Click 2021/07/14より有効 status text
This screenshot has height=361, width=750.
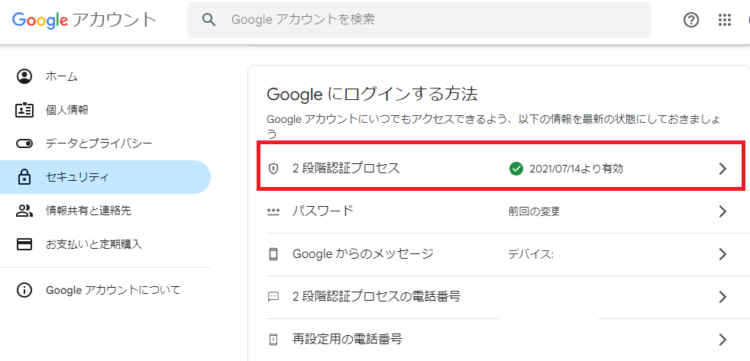click(576, 169)
